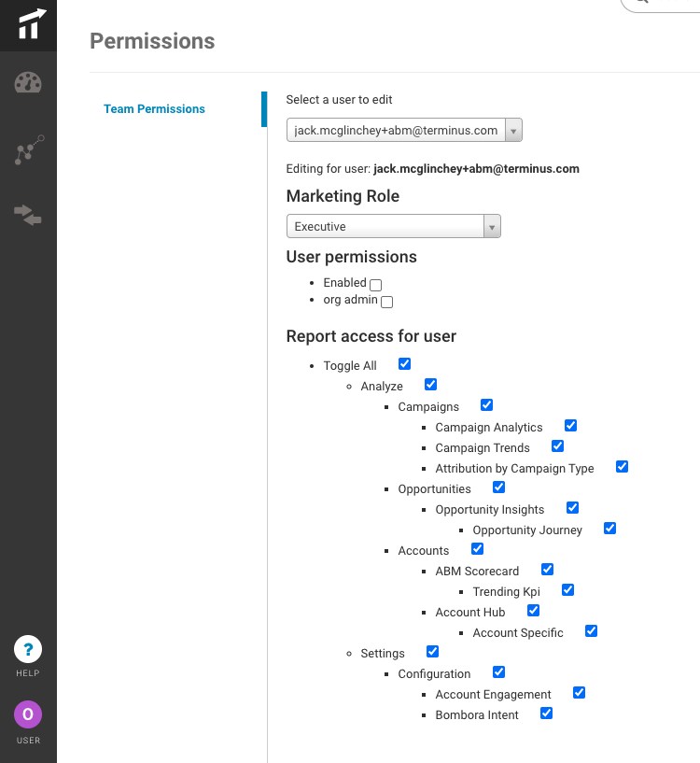The image size is (700, 763).
Task: Click the search field at top right
Action: [662, 4]
